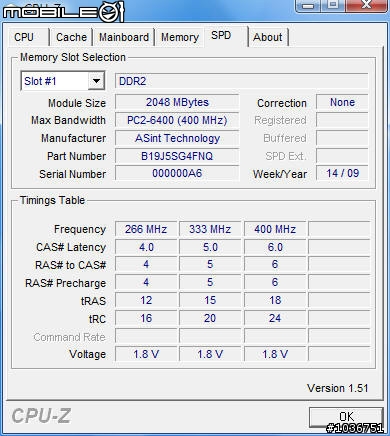Screen dimensions: 390x436
Task: Click the 1.8 V voltage under 266 MHz
Action: pyautogui.click(x=146, y=354)
